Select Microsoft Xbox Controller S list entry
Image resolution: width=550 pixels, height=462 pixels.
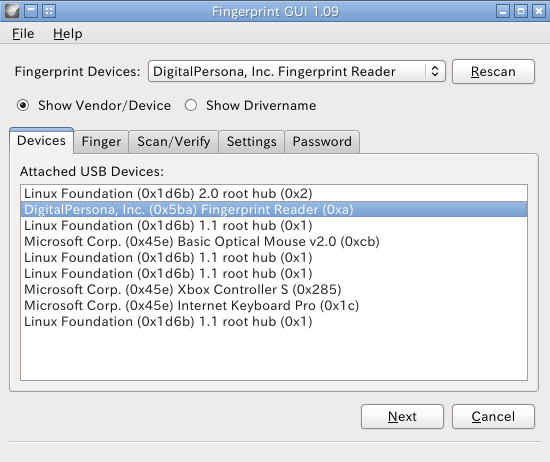click(x=274, y=289)
